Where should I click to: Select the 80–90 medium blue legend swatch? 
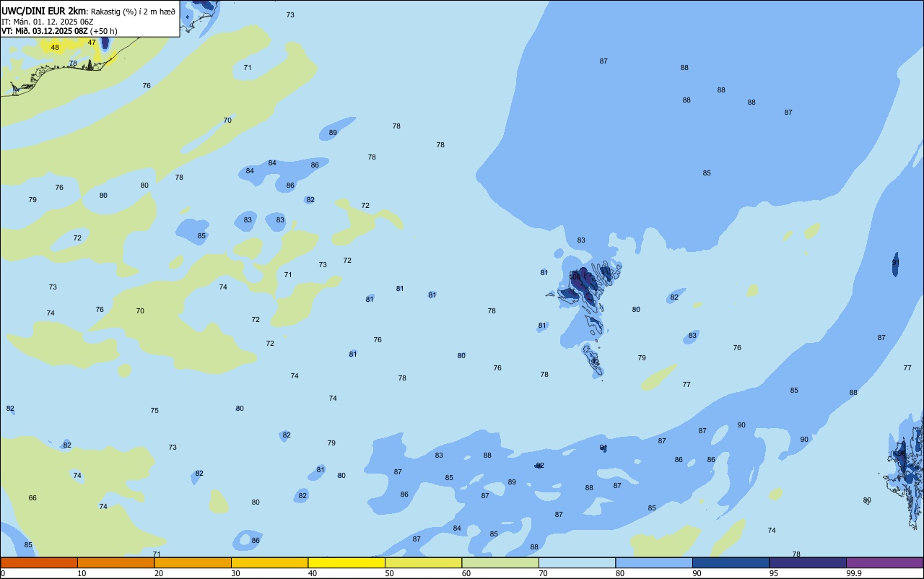[654, 562]
